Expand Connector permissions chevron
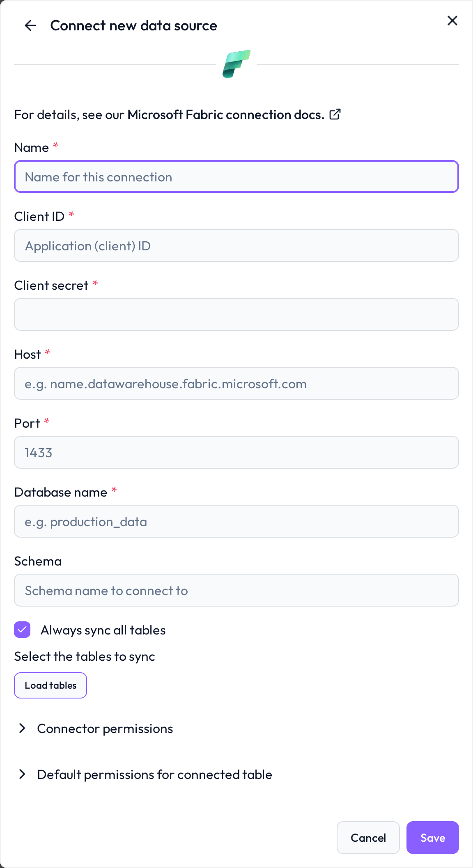Viewport: 473px width, 868px height. pyautogui.click(x=22, y=728)
